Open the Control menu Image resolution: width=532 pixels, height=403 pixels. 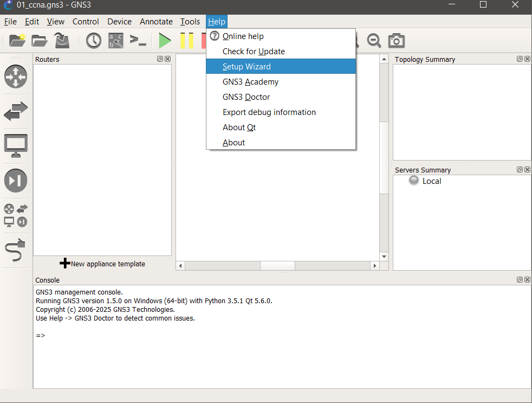pos(86,21)
